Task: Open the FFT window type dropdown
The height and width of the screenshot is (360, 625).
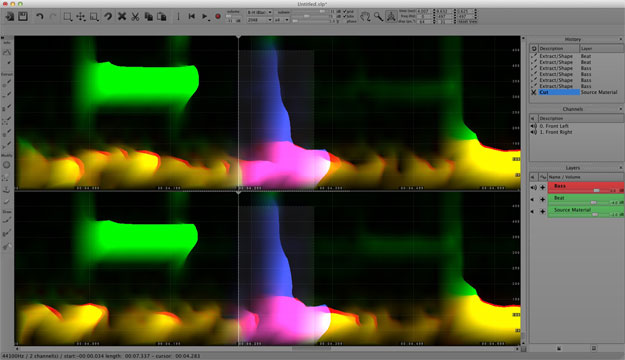Action: (x=259, y=12)
